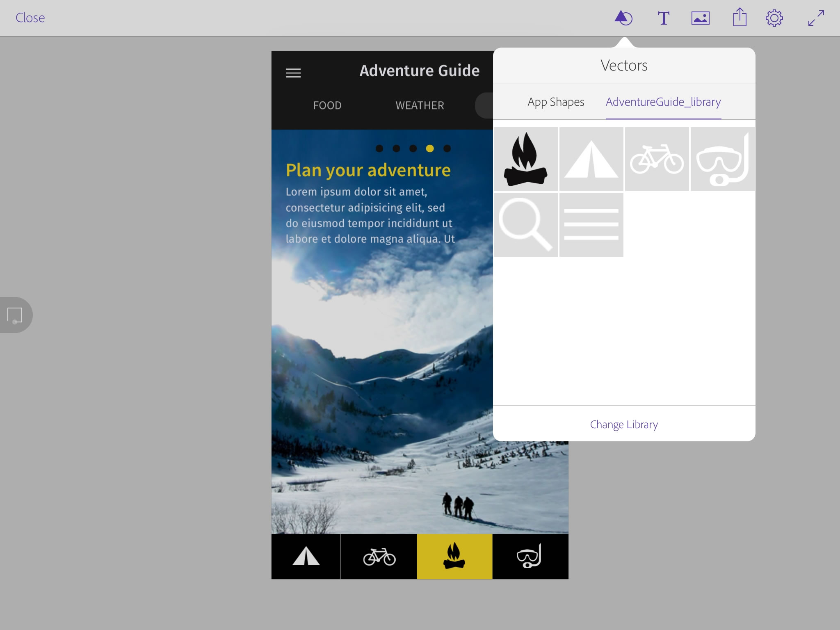Screen dimensions: 840x630
Task: Tap the bicycle icon in bottom bar
Action: pos(379,557)
